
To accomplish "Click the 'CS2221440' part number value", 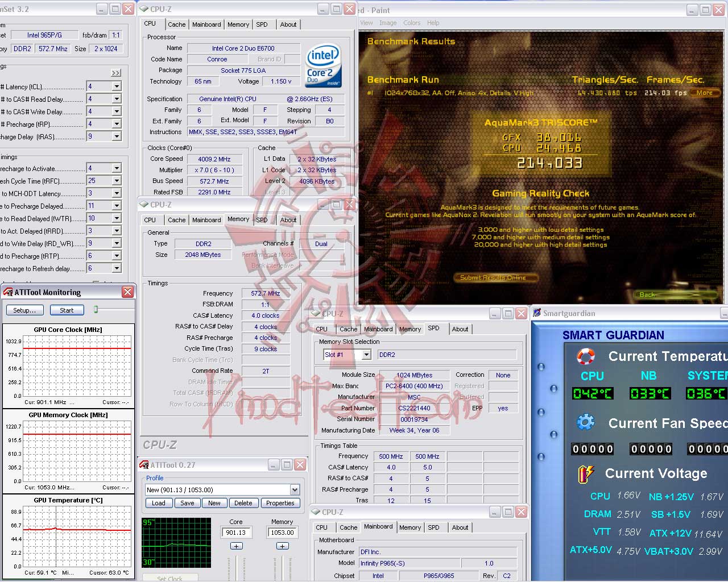I will tap(414, 408).
